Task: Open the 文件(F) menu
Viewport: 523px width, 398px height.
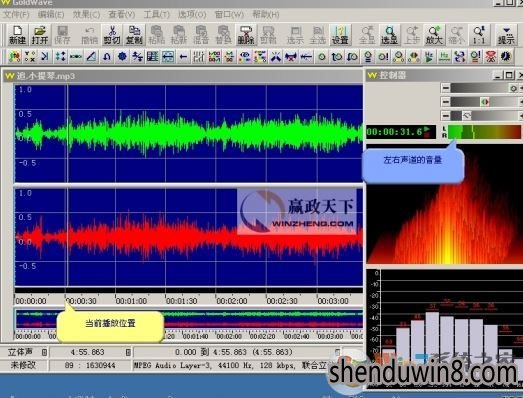Action: (16, 14)
